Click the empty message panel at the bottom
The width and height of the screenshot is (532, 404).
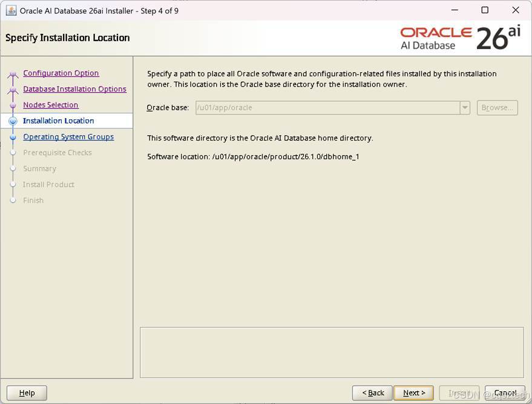pos(332,353)
